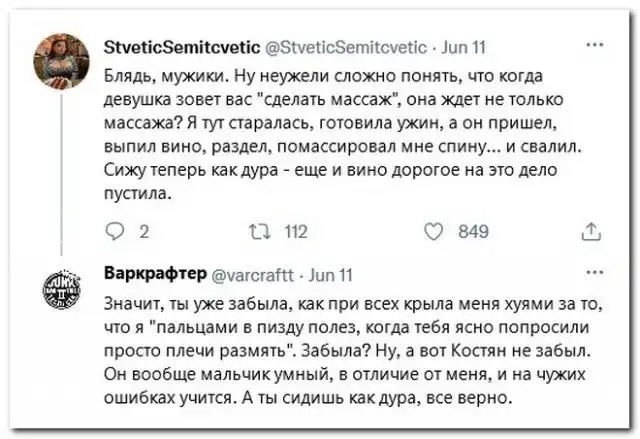Click the reply count number 2

(x=144, y=233)
